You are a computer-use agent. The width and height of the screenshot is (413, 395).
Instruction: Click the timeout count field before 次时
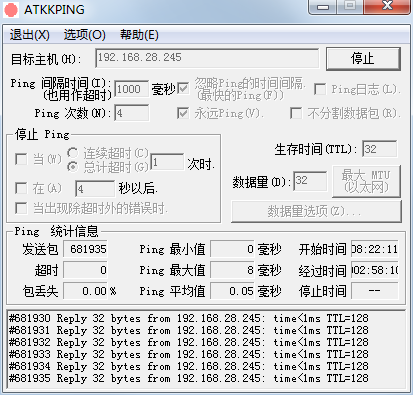point(167,162)
